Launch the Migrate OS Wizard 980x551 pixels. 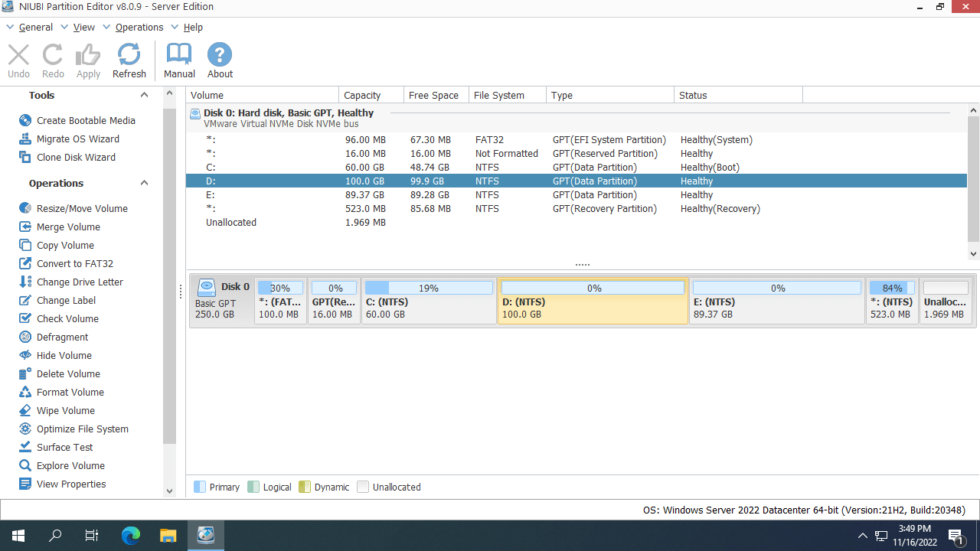[x=77, y=139]
